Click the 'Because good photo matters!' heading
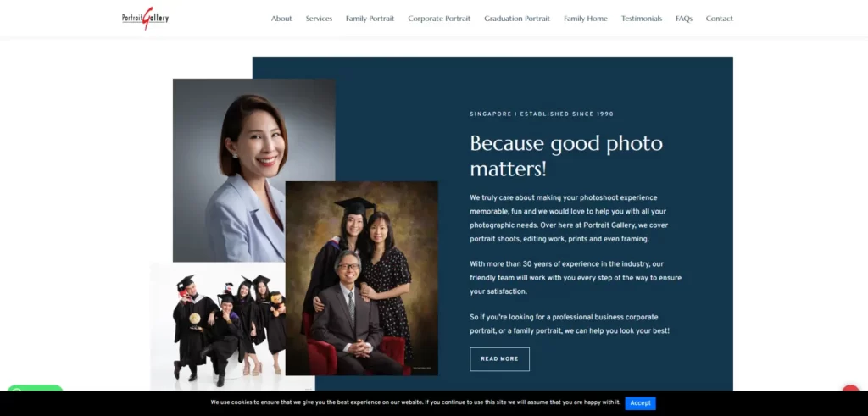This screenshot has height=416, width=868. point(566,155)
